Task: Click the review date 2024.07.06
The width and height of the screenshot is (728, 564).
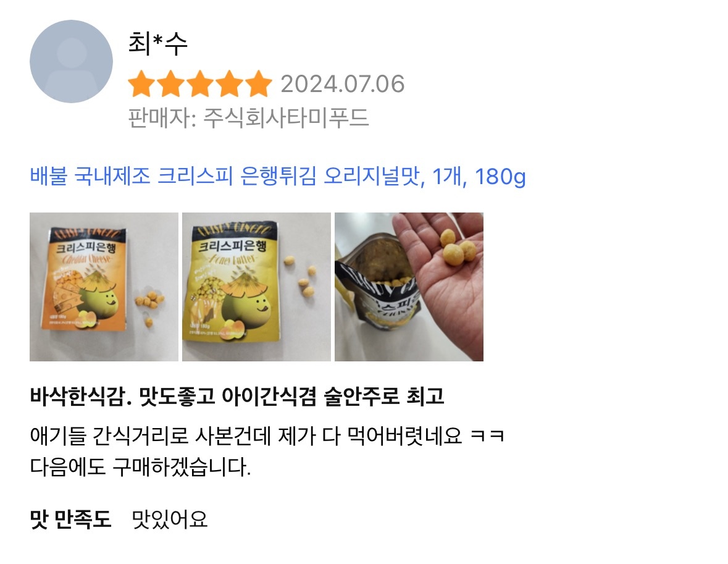Action: coord(343,84)
